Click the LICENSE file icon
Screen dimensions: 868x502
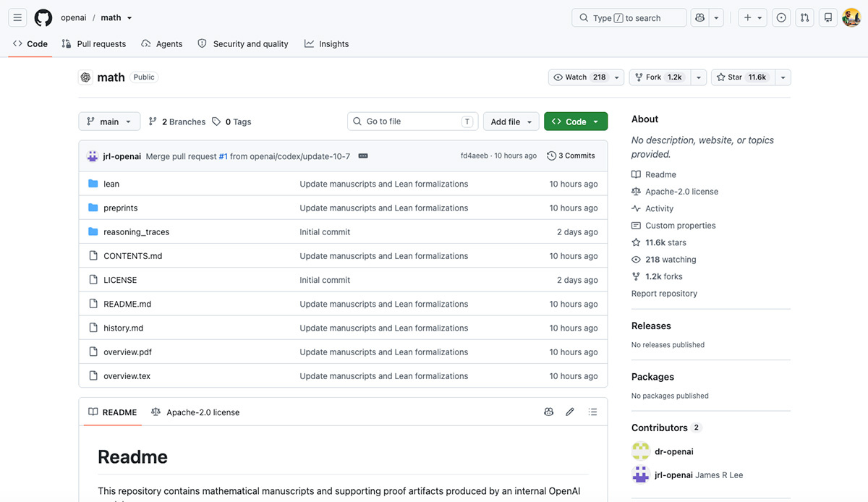[x=93, y=280]
